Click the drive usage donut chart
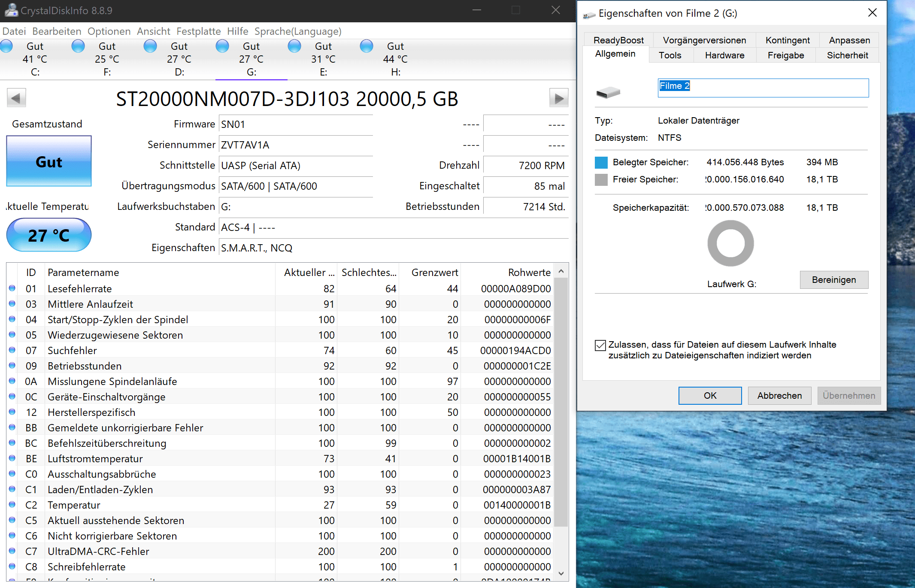Viewport: 915px width, 588px height. 730,243
